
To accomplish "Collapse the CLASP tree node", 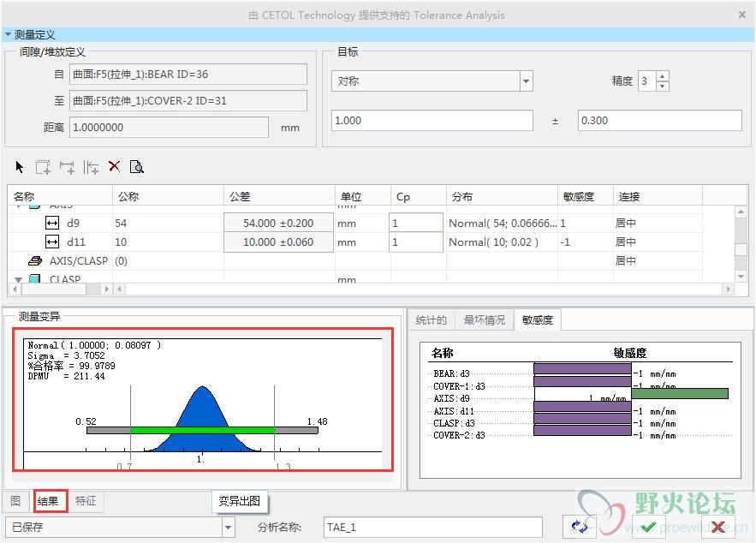I will [x=18, y=280].
